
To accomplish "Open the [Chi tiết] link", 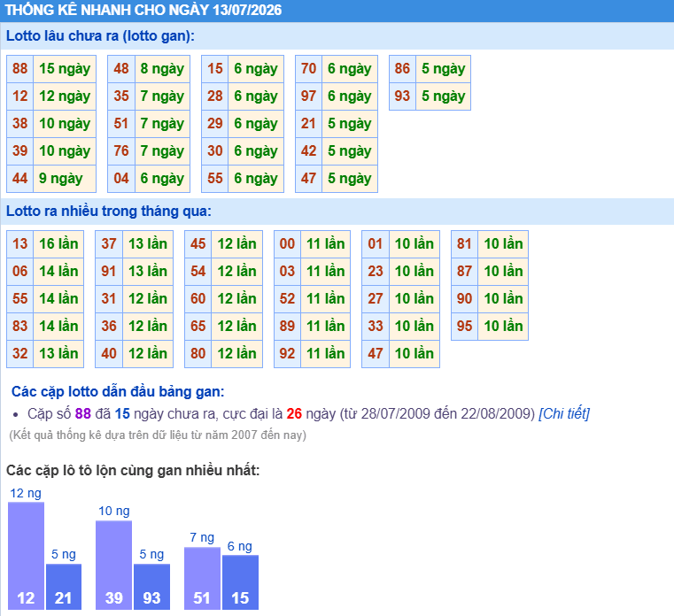I will (x=564, y=413).
